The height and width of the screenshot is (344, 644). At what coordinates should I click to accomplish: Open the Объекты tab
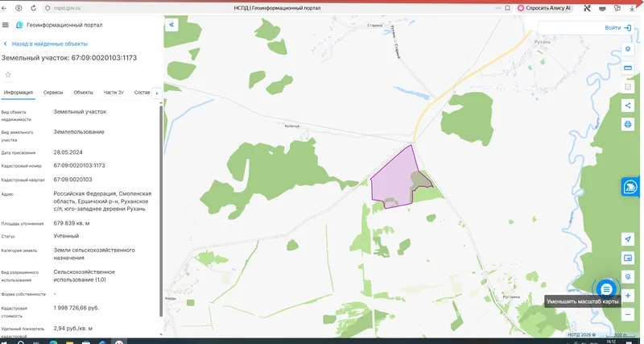84,93
